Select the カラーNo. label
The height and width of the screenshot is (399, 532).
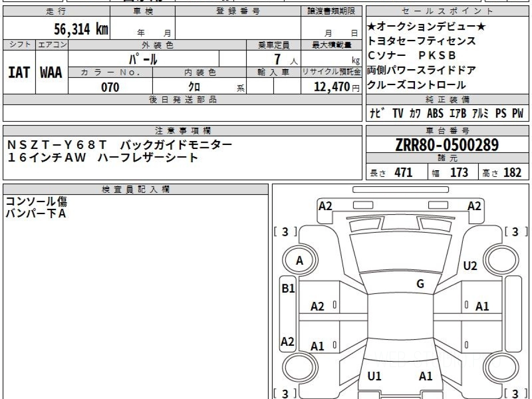tap(110, 72)
